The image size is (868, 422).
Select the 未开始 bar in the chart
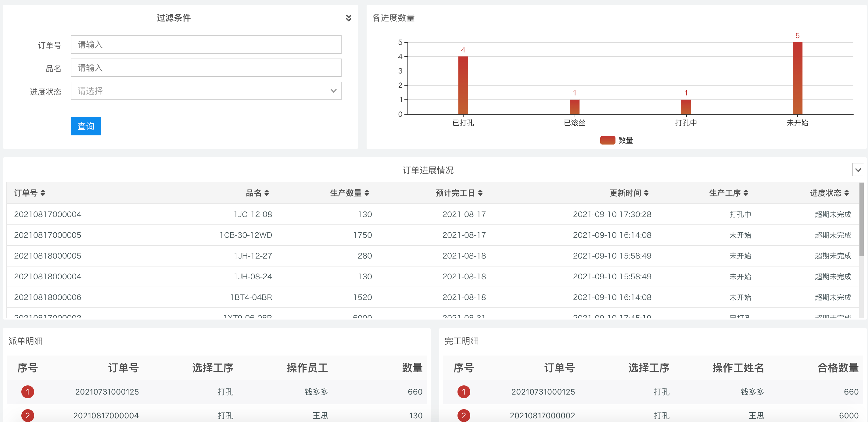797,77
